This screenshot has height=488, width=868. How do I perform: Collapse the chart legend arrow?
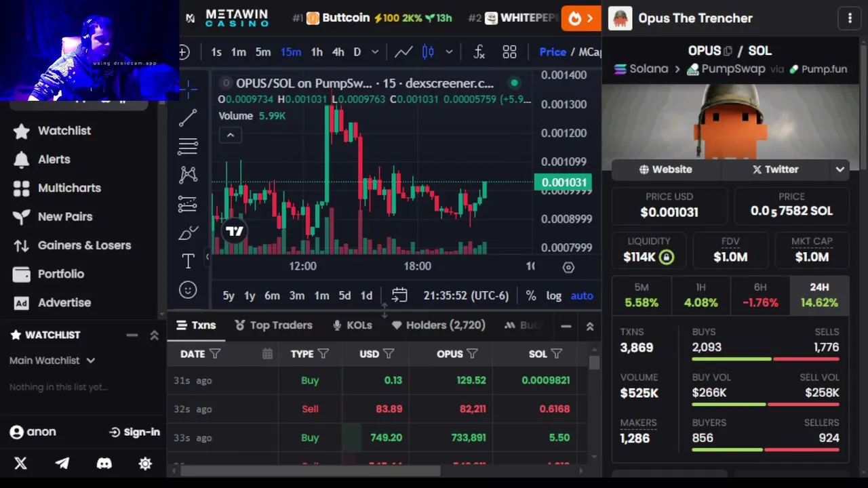click(x=230, y=136)
